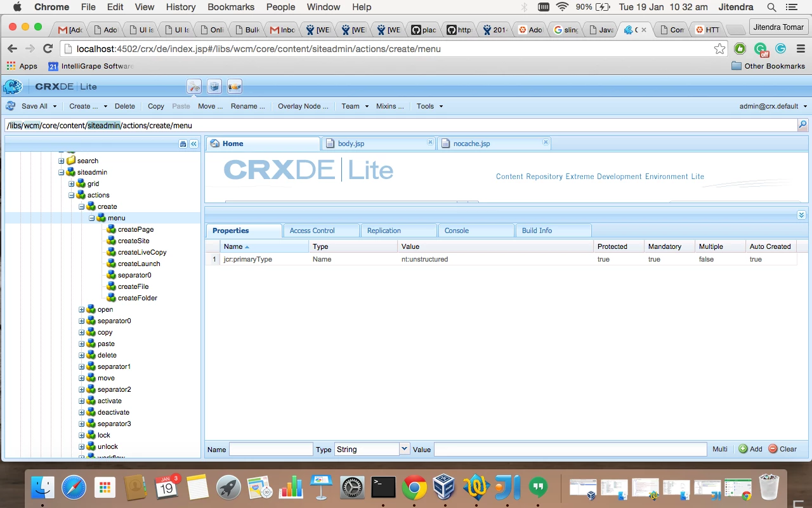This screenshot has height=508, width=812.
Task: Click the Mixins ... toolbar button
Action: tap(390, 106)
